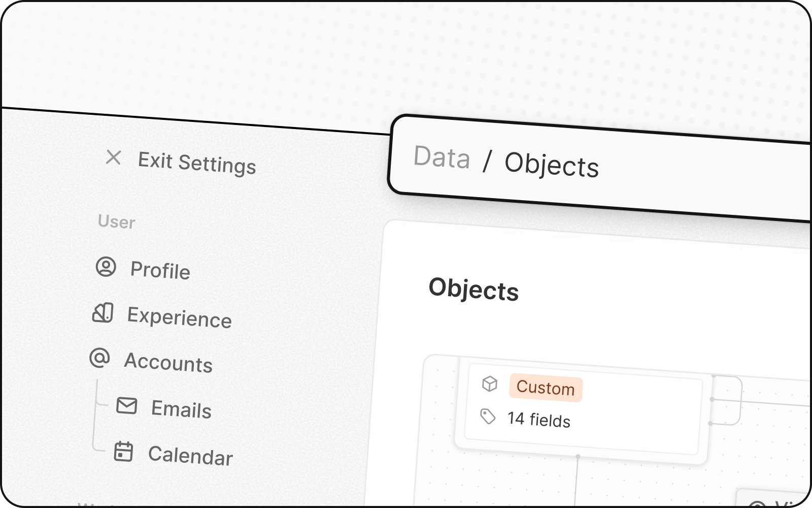The width and height of the screenshot is (812, 508).
Task: Click the Profile person-circle icon
Action: pos(106,267)
